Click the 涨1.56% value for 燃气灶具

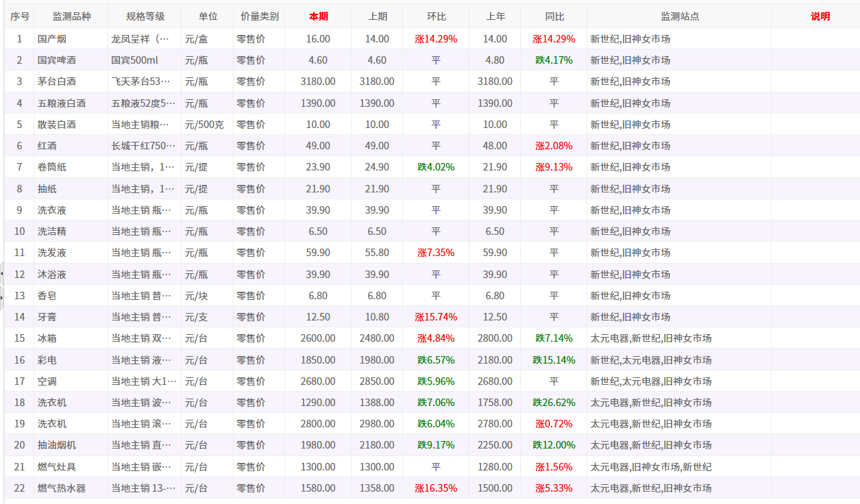pos(554,467)
